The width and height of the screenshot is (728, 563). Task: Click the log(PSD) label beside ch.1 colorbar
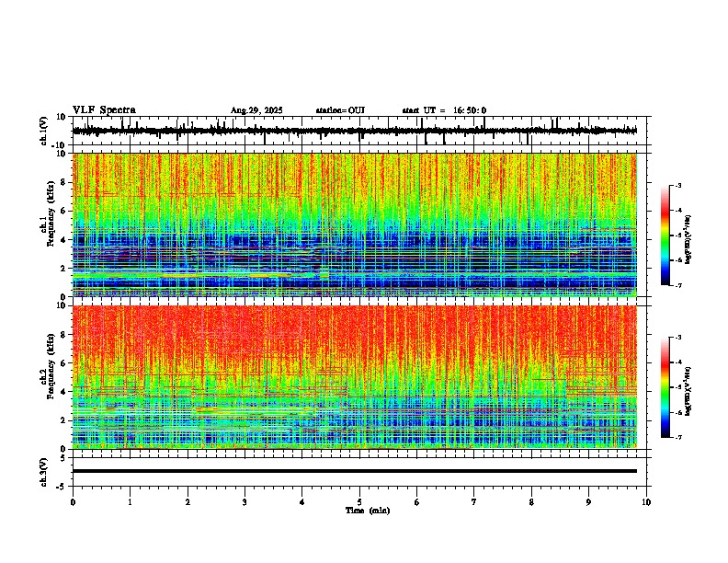pyautogui.click(x=688, y=240)
